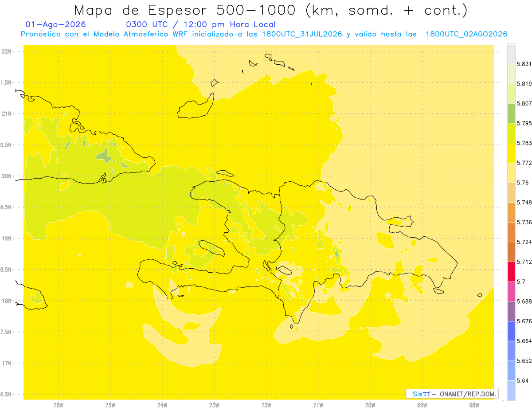Screen dimensions: 532x411
Task: Click the green swatch between 5.807 and 5.795
Action: click(511, 113)
